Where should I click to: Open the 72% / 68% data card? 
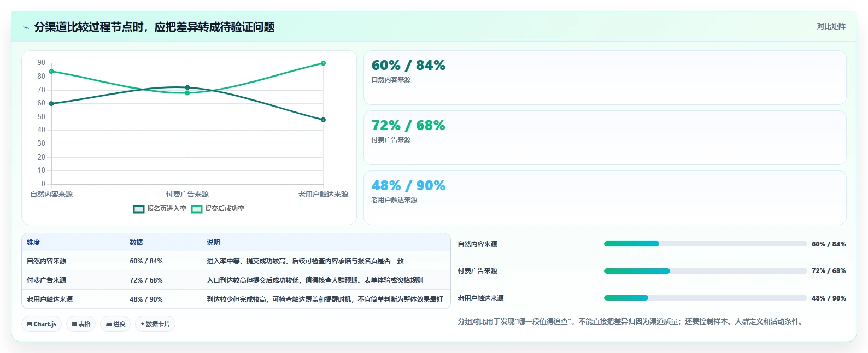tap(605, 138)
